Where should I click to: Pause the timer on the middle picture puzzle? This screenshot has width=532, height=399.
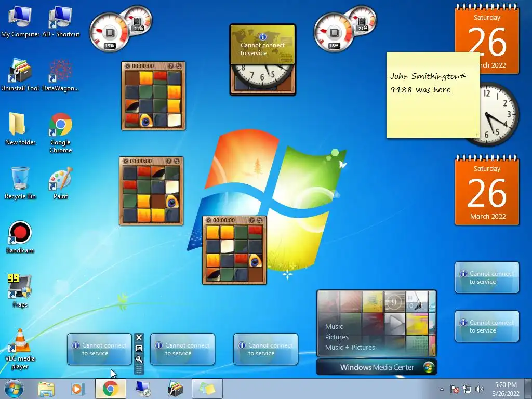pyautogui.click(x=126, y=161)
